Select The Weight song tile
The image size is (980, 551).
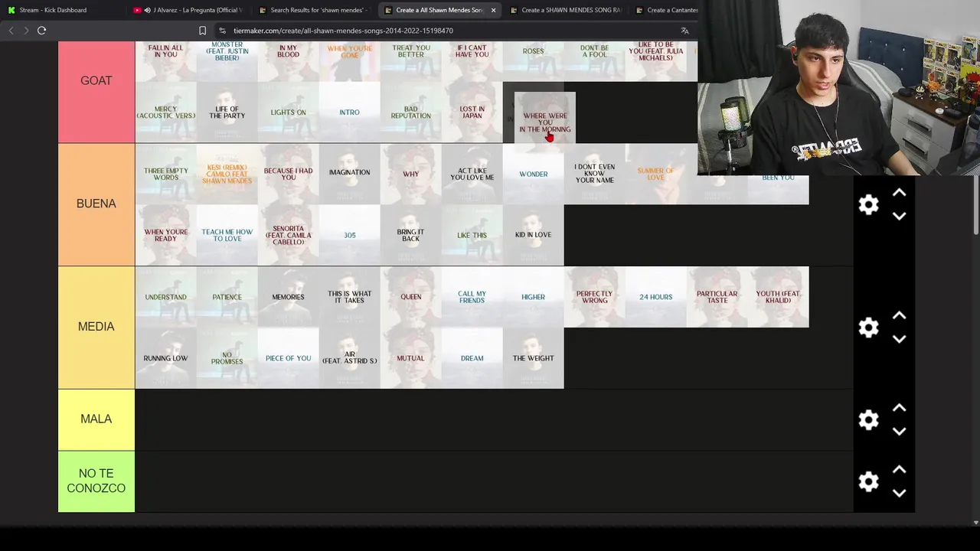[534, 358]
